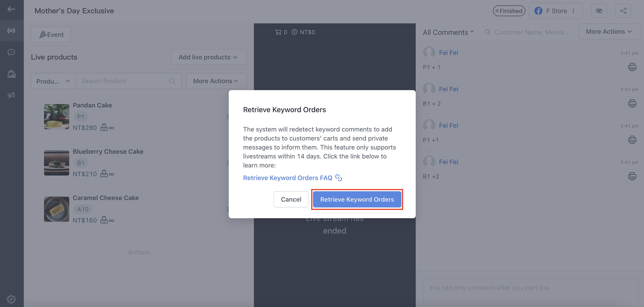The height and width of the screenshot is (307, 644).
Task: Click Fei Fei name on 'P1 +1' comment
Action: pyautogui.click(x=449, y=125)
